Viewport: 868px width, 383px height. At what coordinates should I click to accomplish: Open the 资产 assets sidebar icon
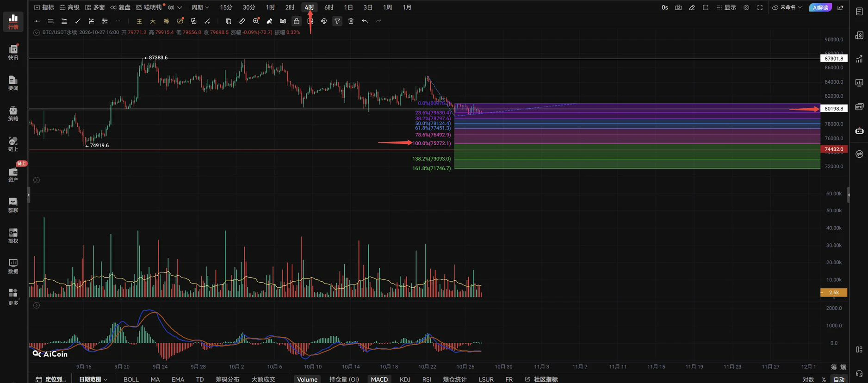[13, 174]
